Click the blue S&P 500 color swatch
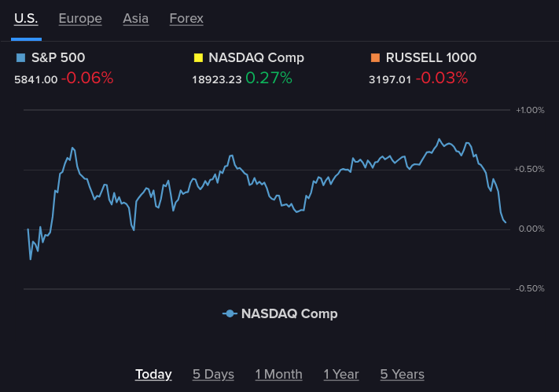 pyautogui.click(x=21, y=57)
